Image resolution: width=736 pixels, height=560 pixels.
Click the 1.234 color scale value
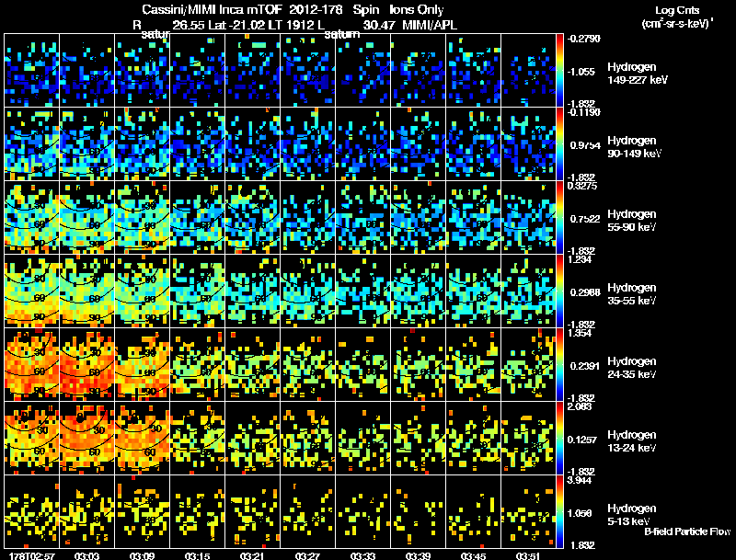(580, 259)
